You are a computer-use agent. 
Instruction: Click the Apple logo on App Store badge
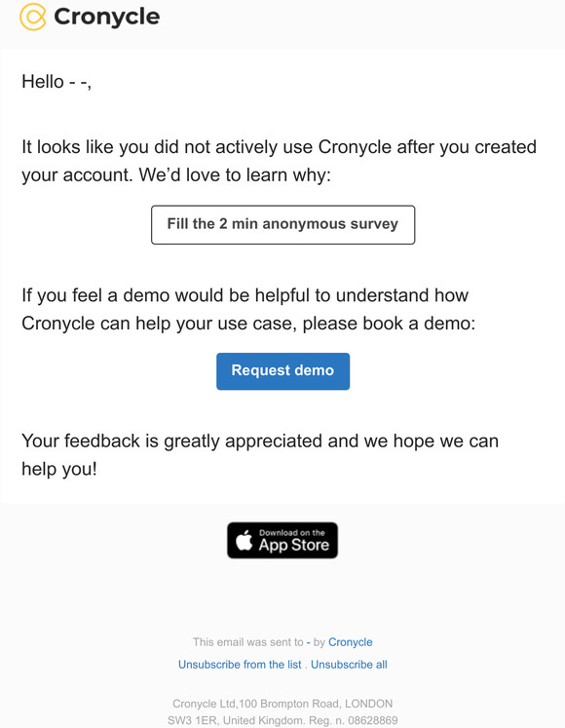coord(245,541)
